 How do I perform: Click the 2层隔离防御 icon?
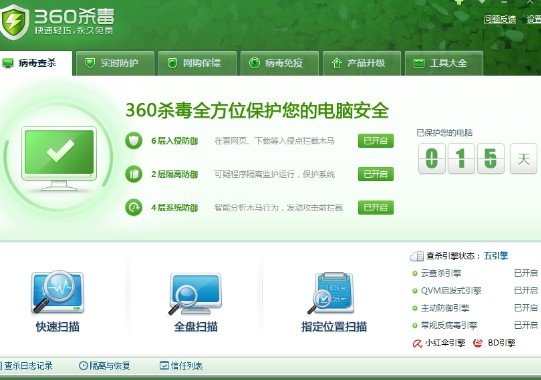pos(134,174)
